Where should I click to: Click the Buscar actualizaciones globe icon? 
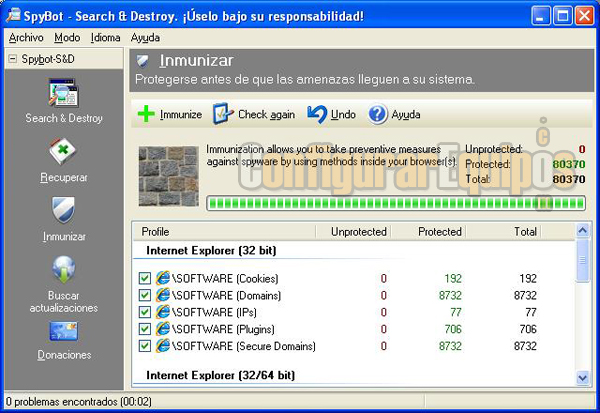click(x=64, y=269)
